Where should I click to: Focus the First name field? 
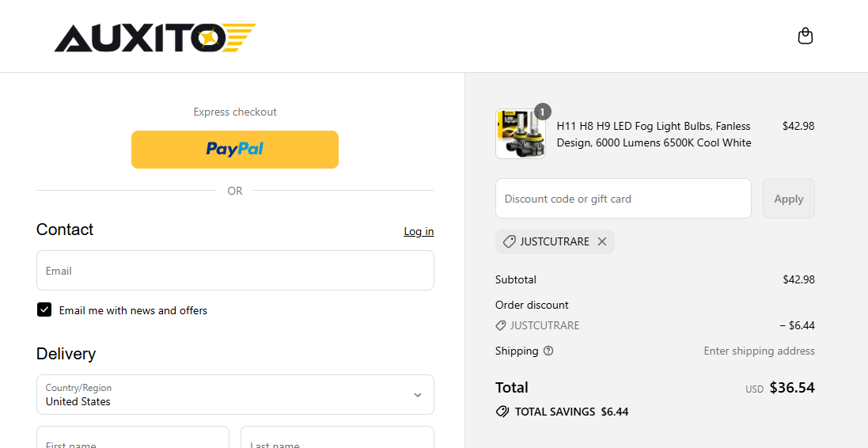(x=133, y=437)
